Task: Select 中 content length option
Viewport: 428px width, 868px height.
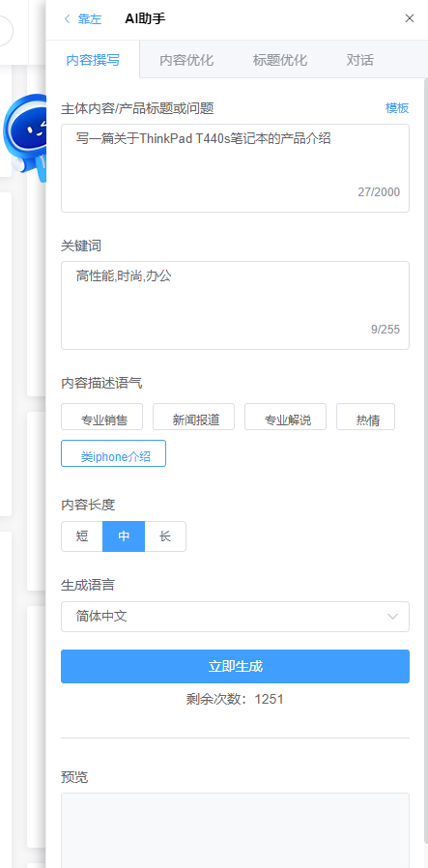Action: click(124, 536)
